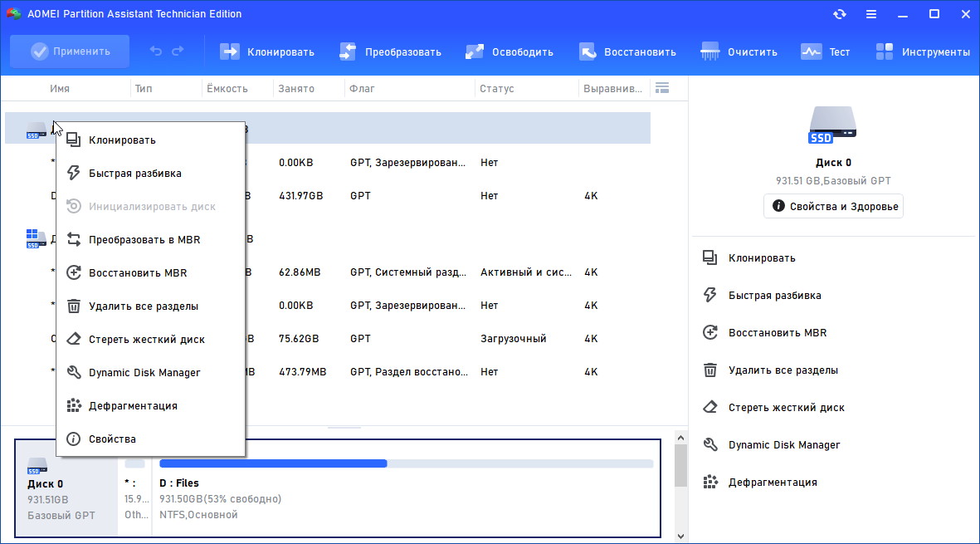Image resolution: width=980 pixels, height=544 pixels.
Task: Open the Клонировать toolbar item
Action: [267, 51]
